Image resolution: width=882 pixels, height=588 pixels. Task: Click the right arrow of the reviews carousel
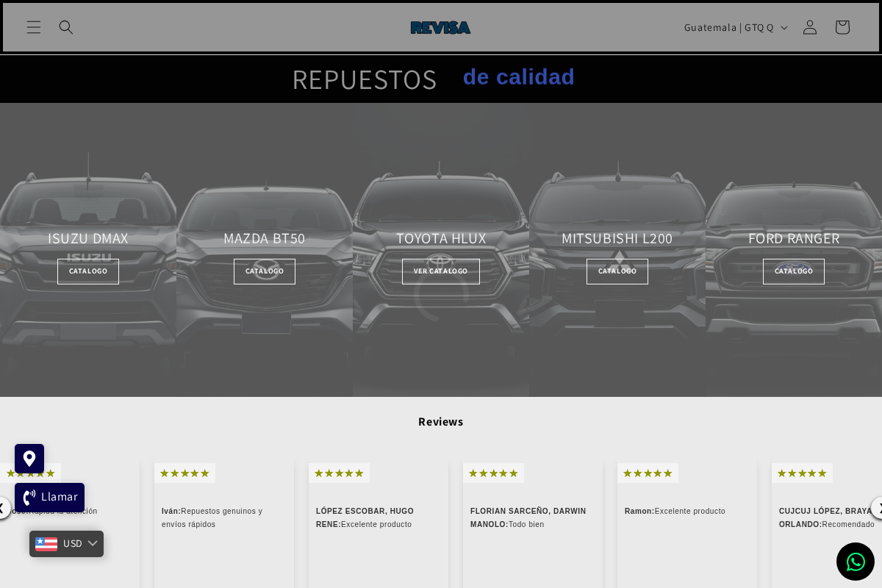click(879, 509)
